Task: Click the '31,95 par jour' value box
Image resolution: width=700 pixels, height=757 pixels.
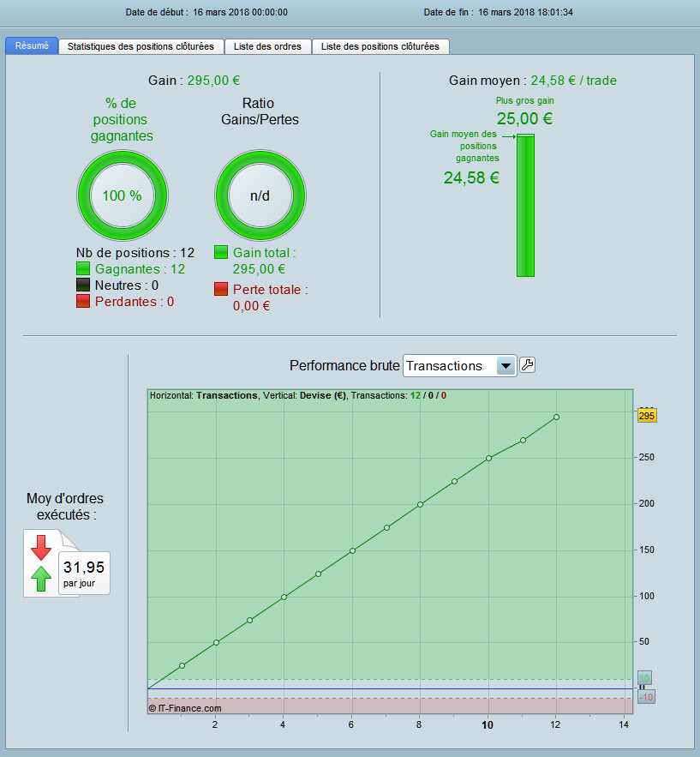Action: tap(84, 574)
